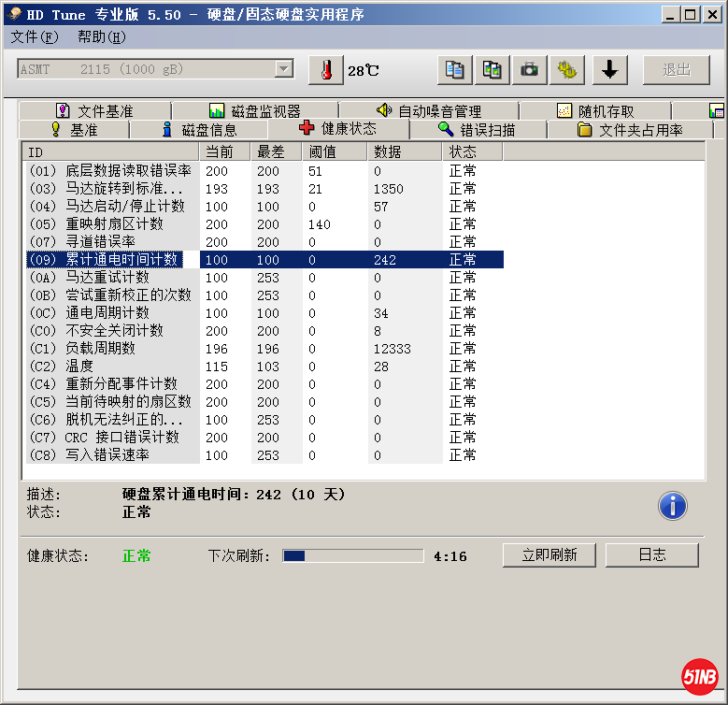Open the 帮助 menu
The image size is (728, 705).
(x=101, y=36)
